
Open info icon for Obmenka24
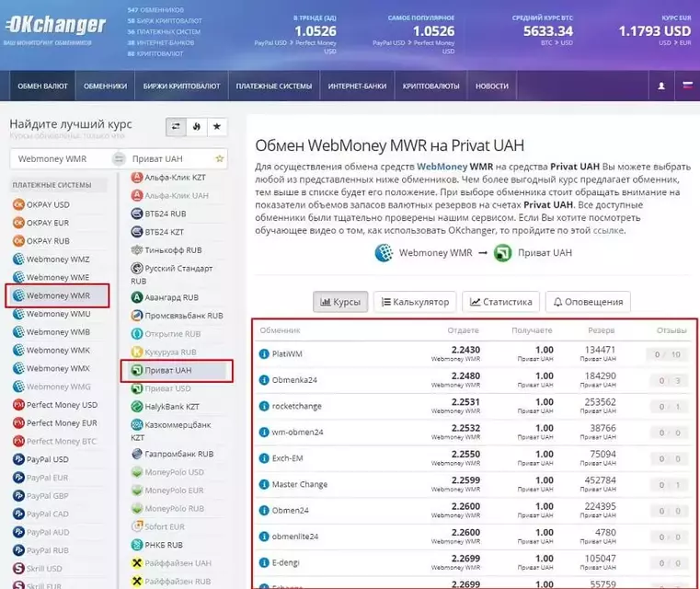pos(264,380)
